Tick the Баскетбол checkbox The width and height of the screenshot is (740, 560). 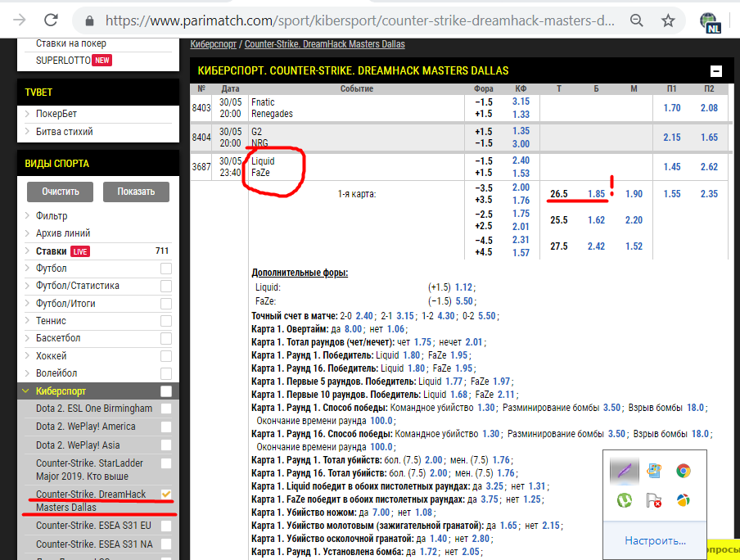pyautogui.click(x=165, y=339)
